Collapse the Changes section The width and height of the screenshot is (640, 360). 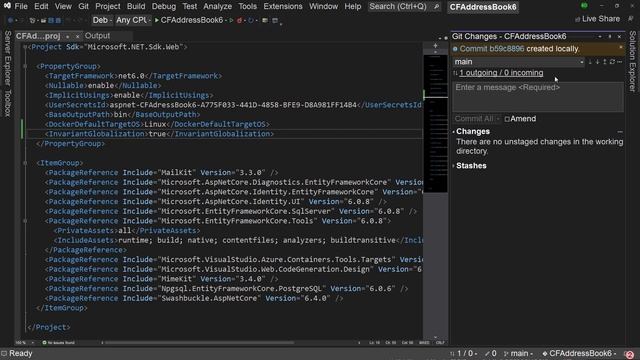(454, 132)
